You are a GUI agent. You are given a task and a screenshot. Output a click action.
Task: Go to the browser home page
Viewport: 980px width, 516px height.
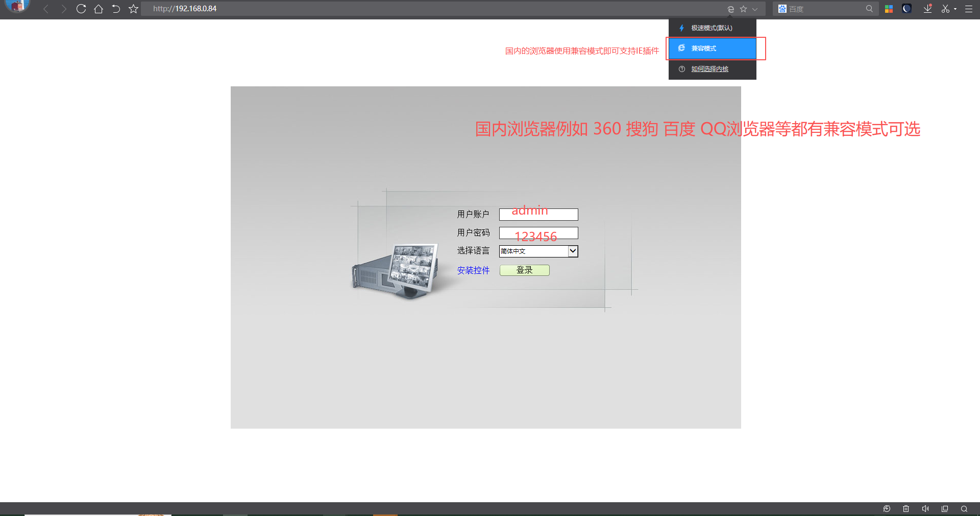coord(99,9)
